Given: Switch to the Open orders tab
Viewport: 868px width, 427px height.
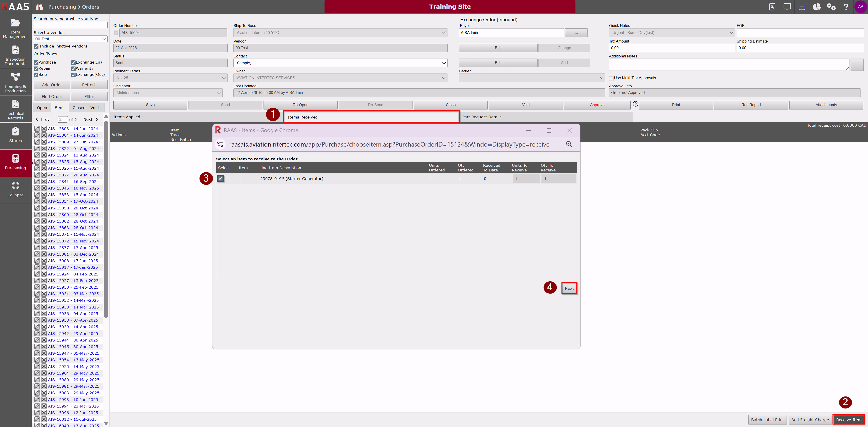Looking at the screenshot, I should pyautogui.click(x=42, y=108).
